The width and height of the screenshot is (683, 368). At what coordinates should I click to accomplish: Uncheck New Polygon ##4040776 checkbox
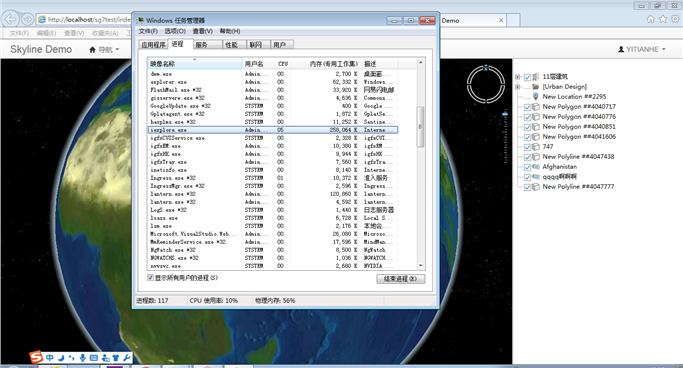coord(527,117)
